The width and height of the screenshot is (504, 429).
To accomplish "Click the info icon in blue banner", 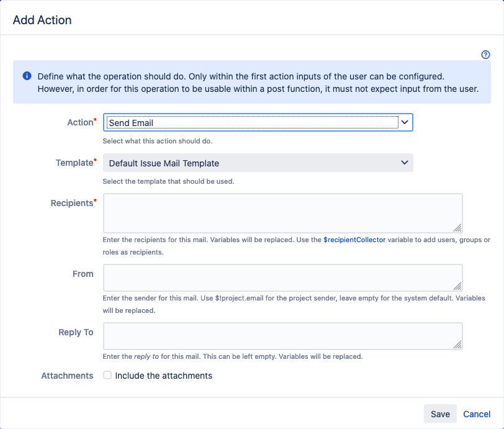I will [x=27, y=76].
